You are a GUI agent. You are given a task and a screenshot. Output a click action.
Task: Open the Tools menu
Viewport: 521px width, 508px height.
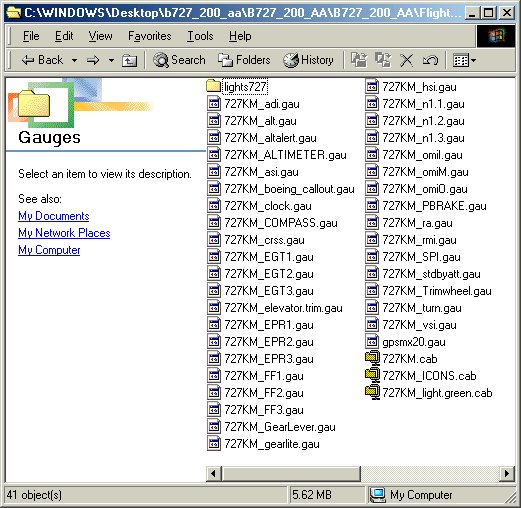200,36
